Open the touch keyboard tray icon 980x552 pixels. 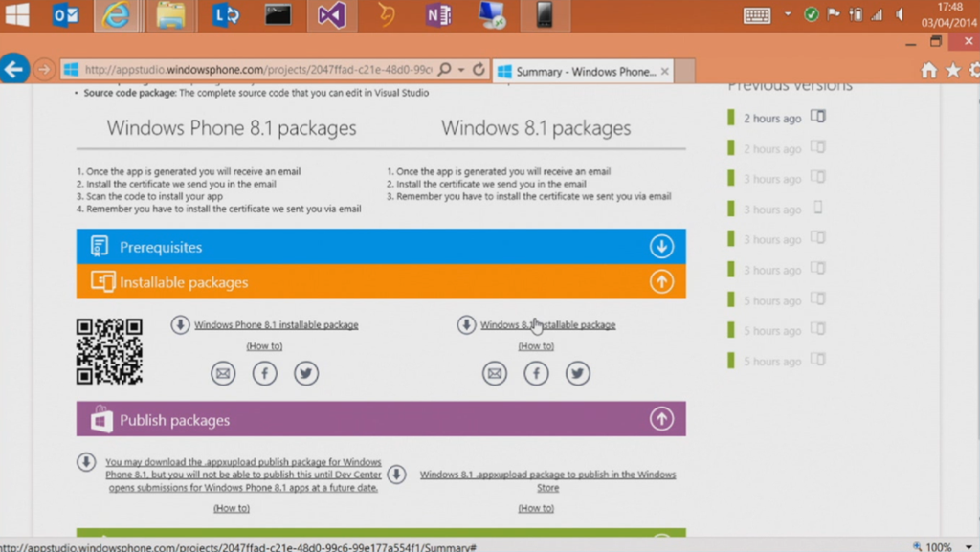point(757,15)
